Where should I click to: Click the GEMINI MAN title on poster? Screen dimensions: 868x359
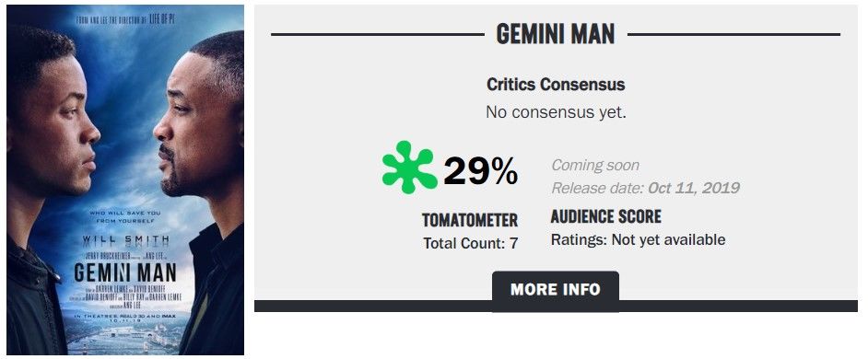click(125, 272)
